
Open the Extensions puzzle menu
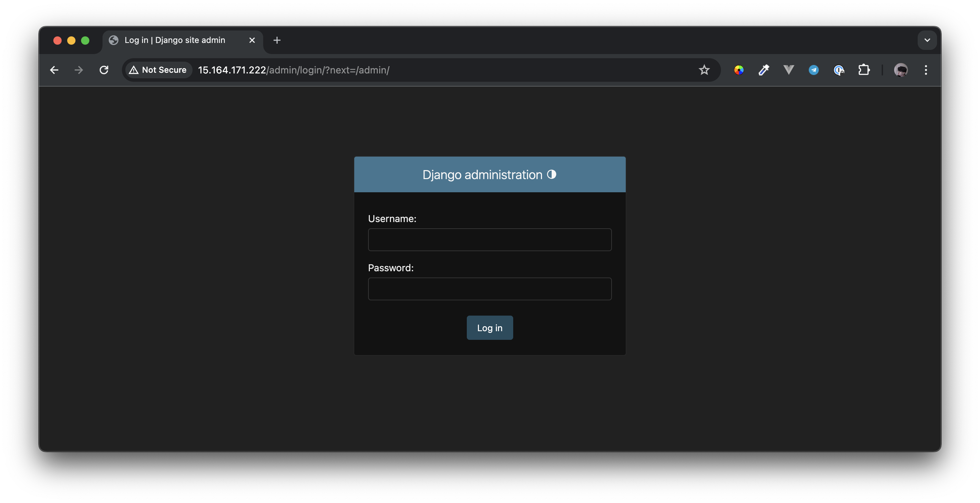[864, 70]
